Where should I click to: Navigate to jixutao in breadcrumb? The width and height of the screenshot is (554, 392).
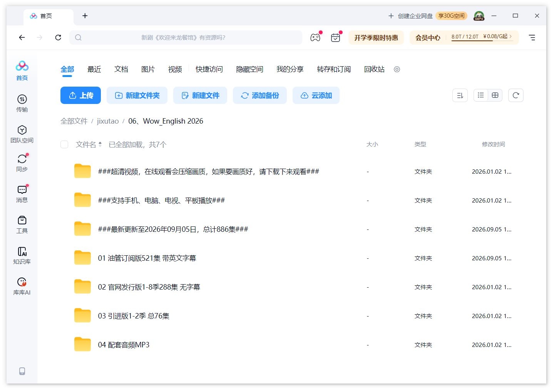(x=108, y=121)
